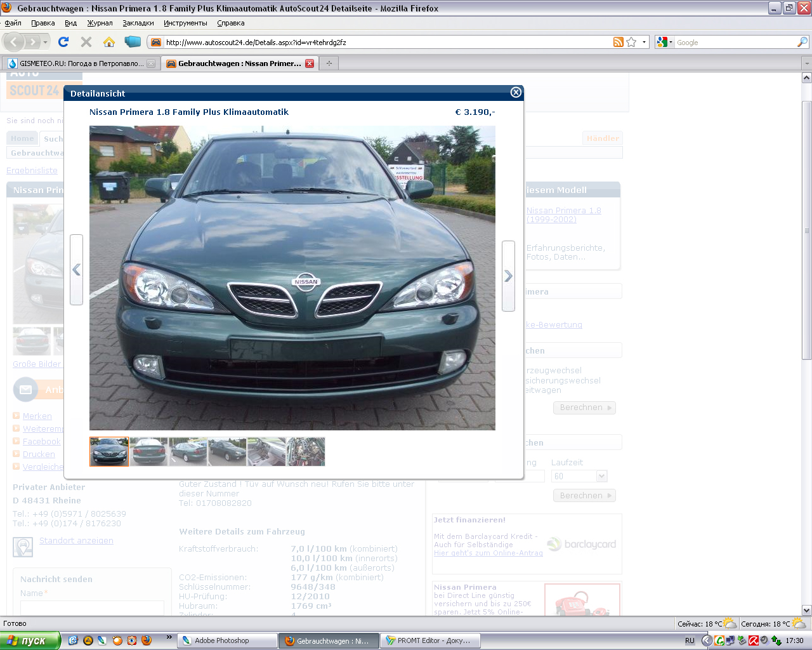The width and height of the screenshot is (812, 650).
Task: Show the next photo with the right arrow
Action: (x=508, y=275)
